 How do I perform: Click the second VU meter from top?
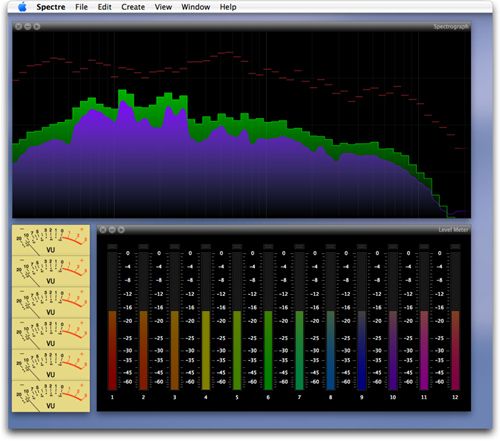[x=51, y=271]
